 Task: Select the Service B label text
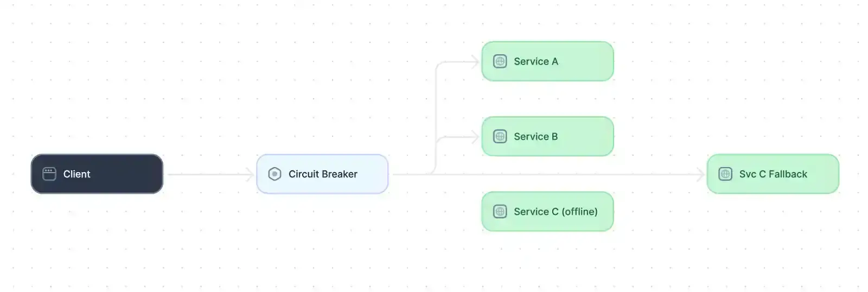(x=535, y=137)
